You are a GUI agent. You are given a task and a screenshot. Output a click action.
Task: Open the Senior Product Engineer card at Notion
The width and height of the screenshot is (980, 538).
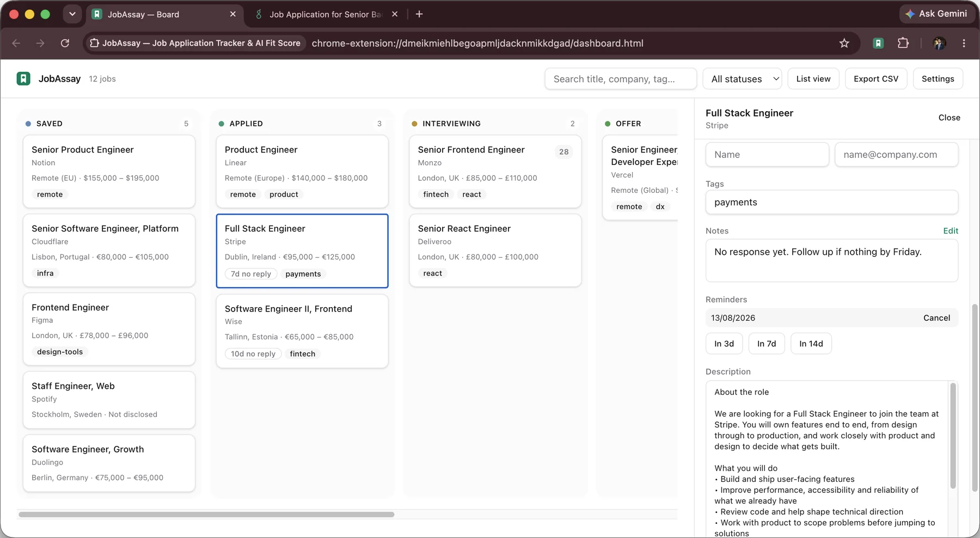pyautogui.click(x=109, y=172)
